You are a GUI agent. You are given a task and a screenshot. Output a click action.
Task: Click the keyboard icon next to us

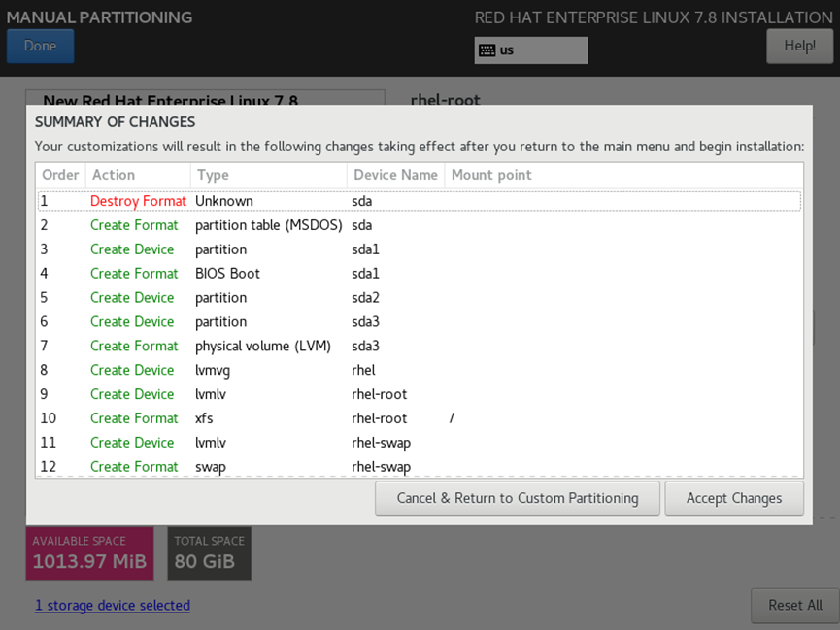pyautogui.click(x=487, y=50)
